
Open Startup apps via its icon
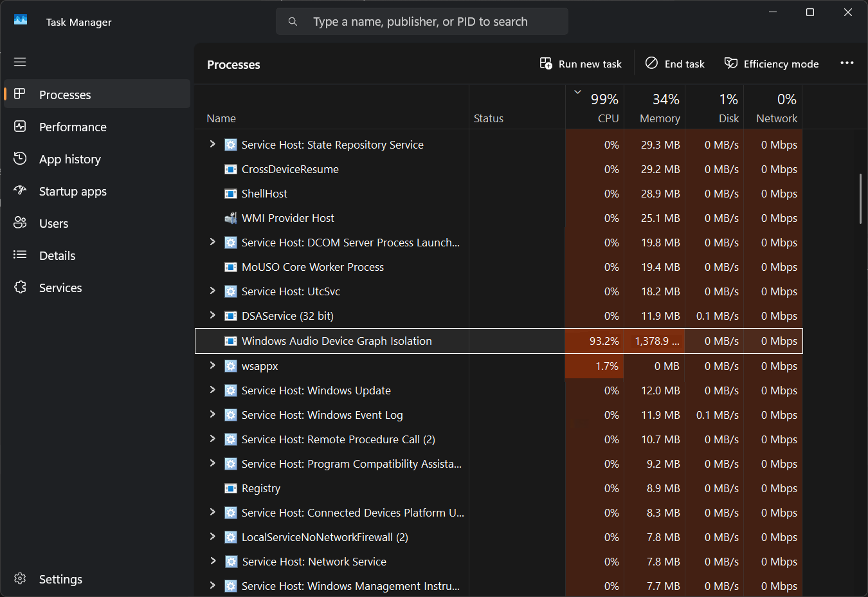(20, 190)
